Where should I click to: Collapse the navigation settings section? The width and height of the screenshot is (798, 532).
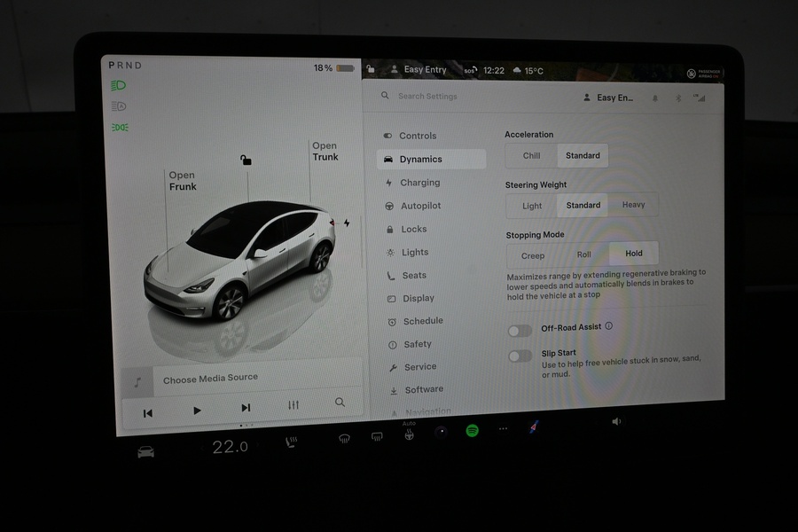coord(425,410)
